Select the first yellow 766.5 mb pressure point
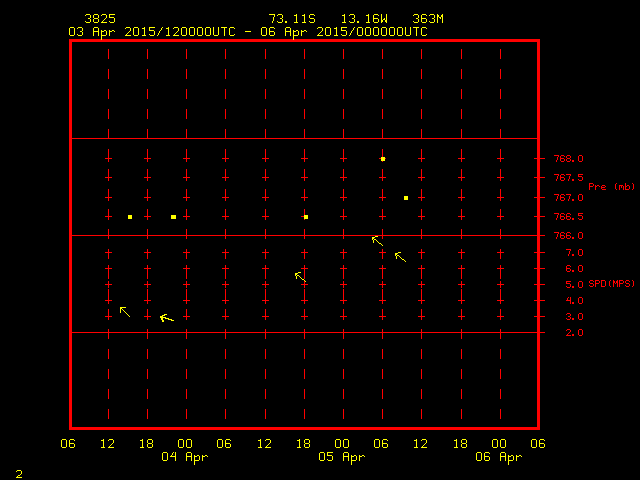 [x=130, y=217]
